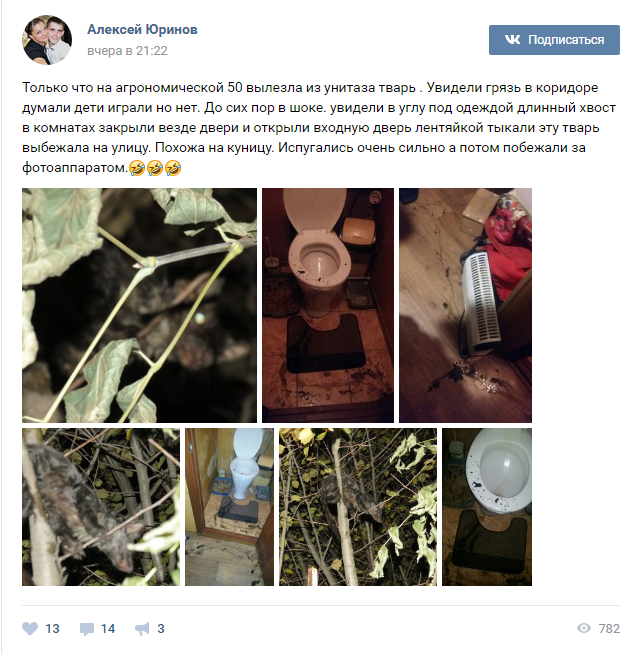Click the comment count 14
The width and height of the screenshot is (635, 654).
(x=108, y=629)
